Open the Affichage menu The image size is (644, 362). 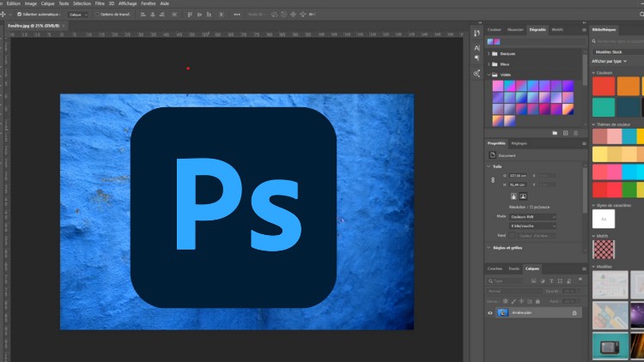[127, 3]
